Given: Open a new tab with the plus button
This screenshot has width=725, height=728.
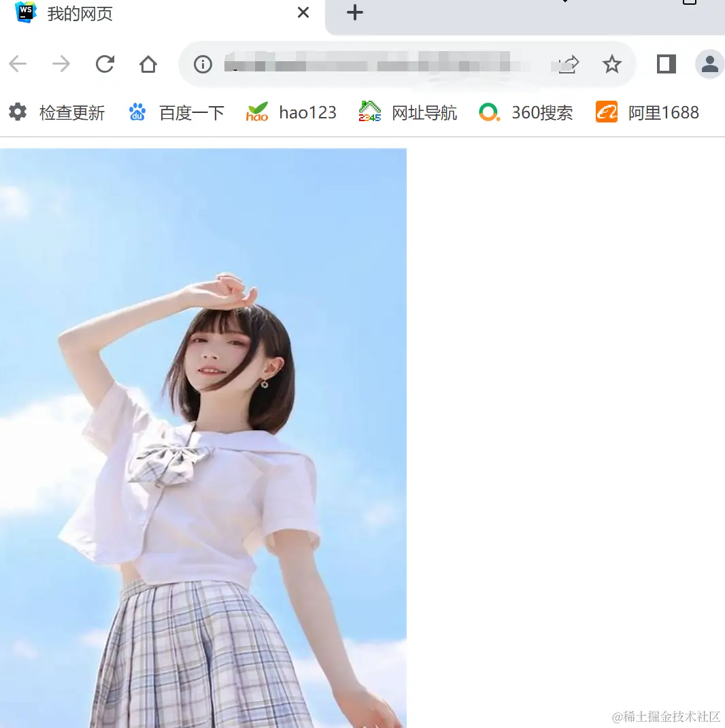Looking at the screenshot, I should tap(354, 12).
